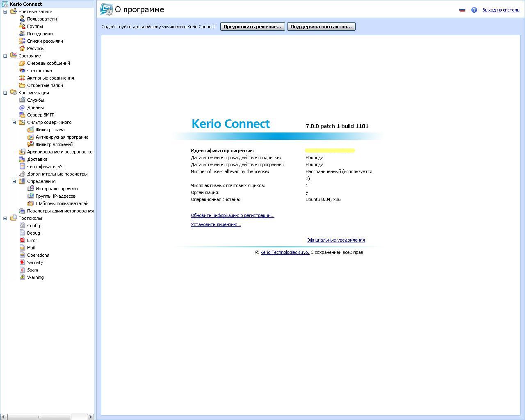Open the Operations log

(x=38, y=255)
